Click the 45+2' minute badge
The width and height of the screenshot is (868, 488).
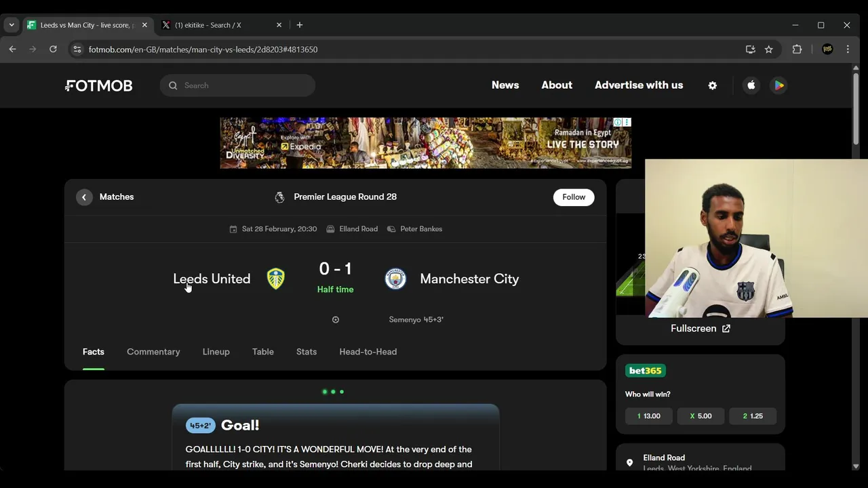200,426
